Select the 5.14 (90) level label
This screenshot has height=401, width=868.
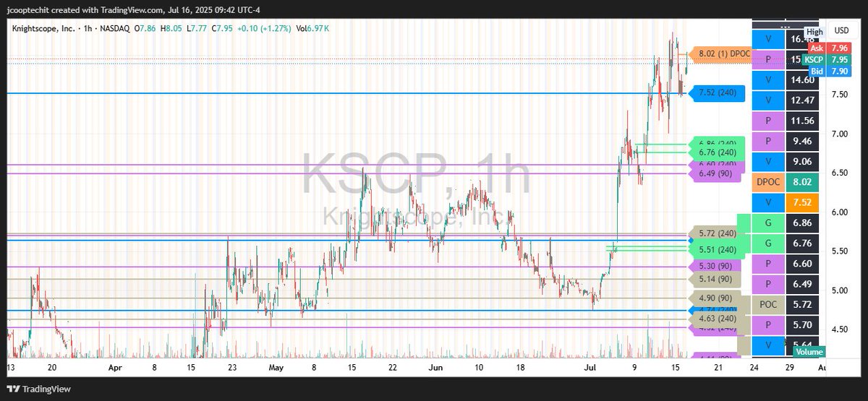[715, 279]
